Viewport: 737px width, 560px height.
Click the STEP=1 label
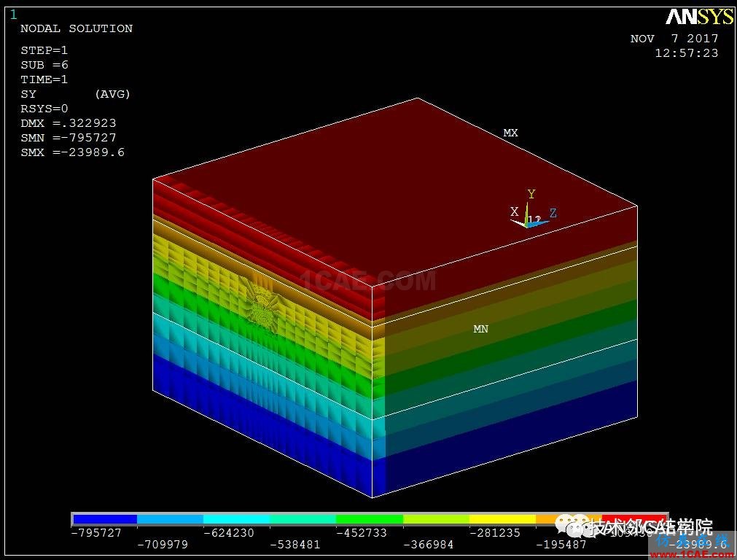tap(44, 50)
